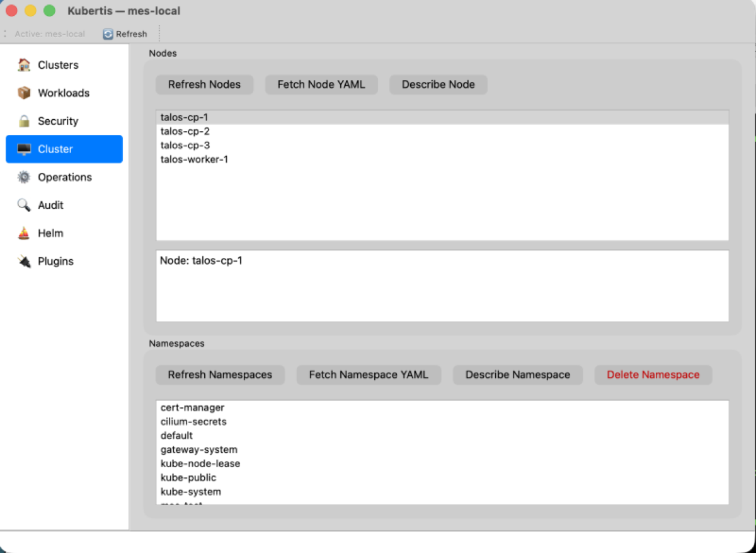Select the kube-system namespace
This screenshot has height=553, width=756.
442,491
